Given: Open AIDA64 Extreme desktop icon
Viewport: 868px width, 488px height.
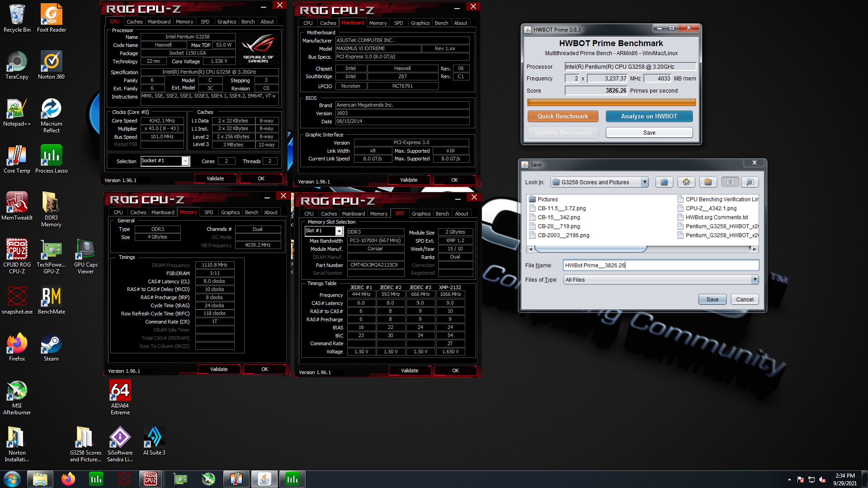Looking at the screenshot, I should click(x=120, y=397).
